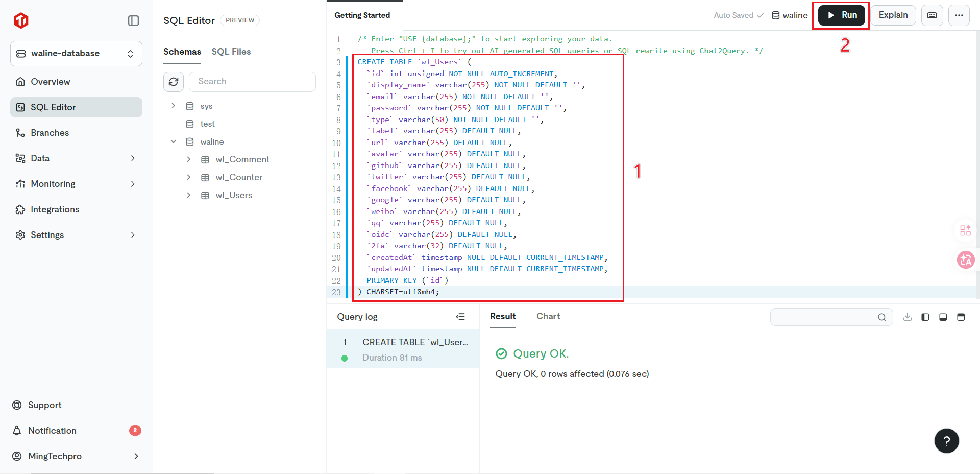
Task: Collapse the waline schema
Action: tap(174, 141)
